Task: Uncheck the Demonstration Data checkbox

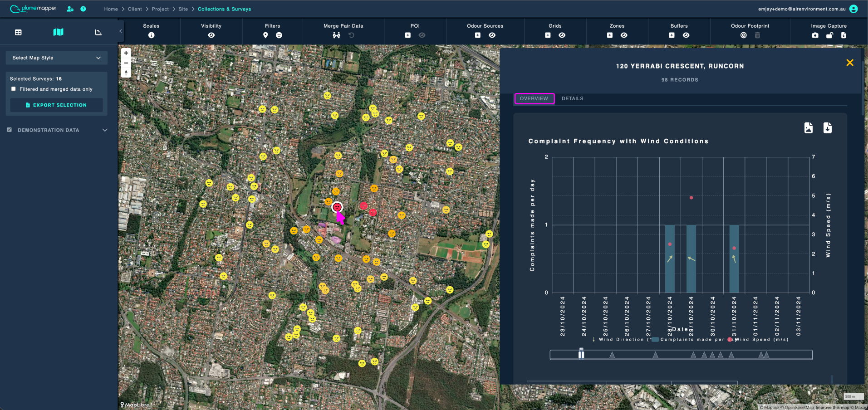Action: tap(9, 130)
